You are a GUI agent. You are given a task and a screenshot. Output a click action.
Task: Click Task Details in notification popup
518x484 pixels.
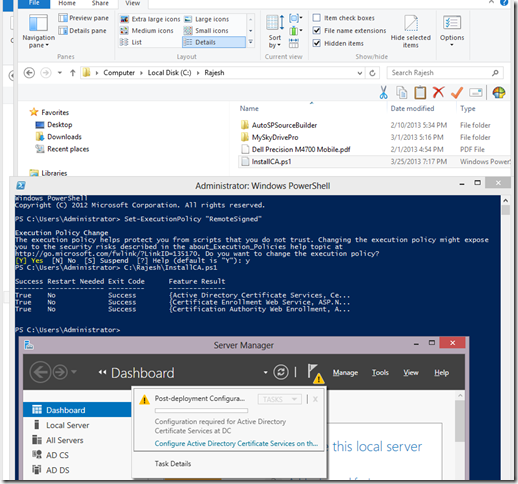coord(173,464)
